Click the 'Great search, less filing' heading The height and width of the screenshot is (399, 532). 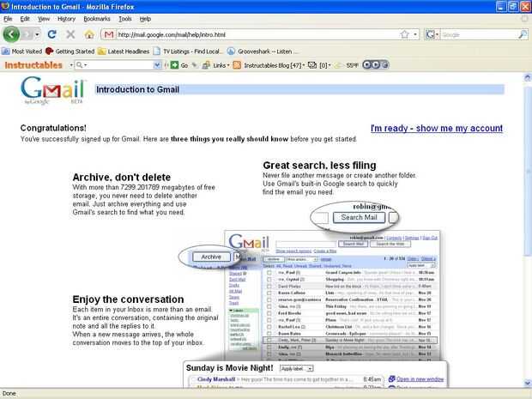click(319, 166)
